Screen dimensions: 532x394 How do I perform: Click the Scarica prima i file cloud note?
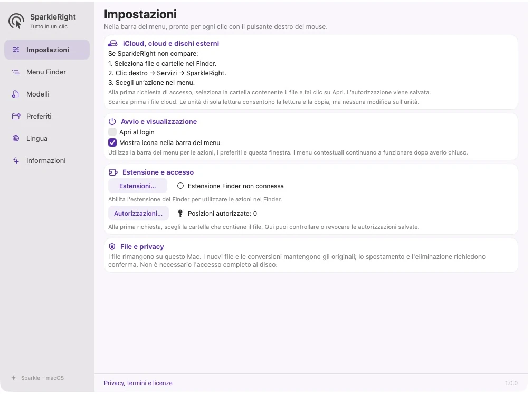point(264,102)
